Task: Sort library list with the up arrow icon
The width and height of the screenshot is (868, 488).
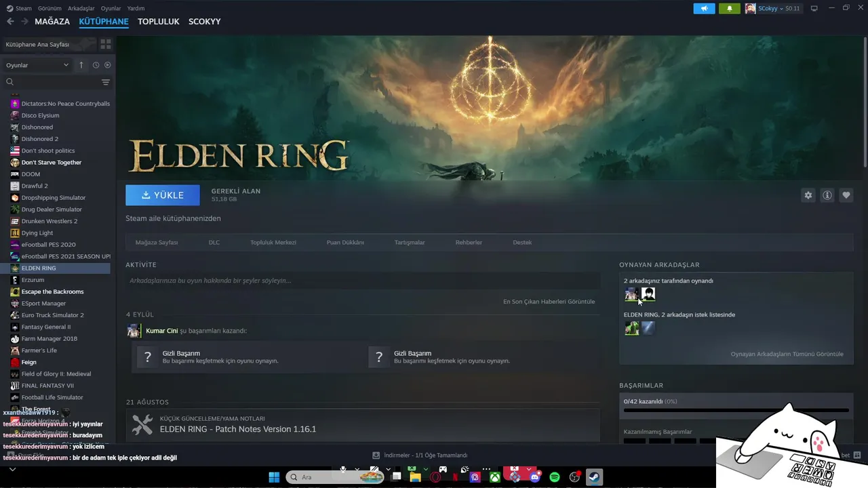Action: tap(81, 65)
